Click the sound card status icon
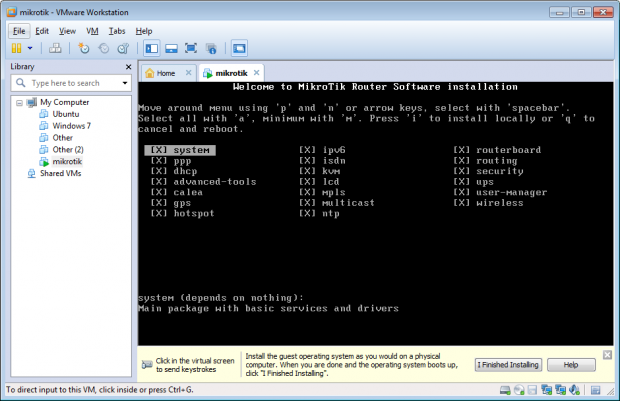Viewport: 620px width, 401px height. (574, 390)
